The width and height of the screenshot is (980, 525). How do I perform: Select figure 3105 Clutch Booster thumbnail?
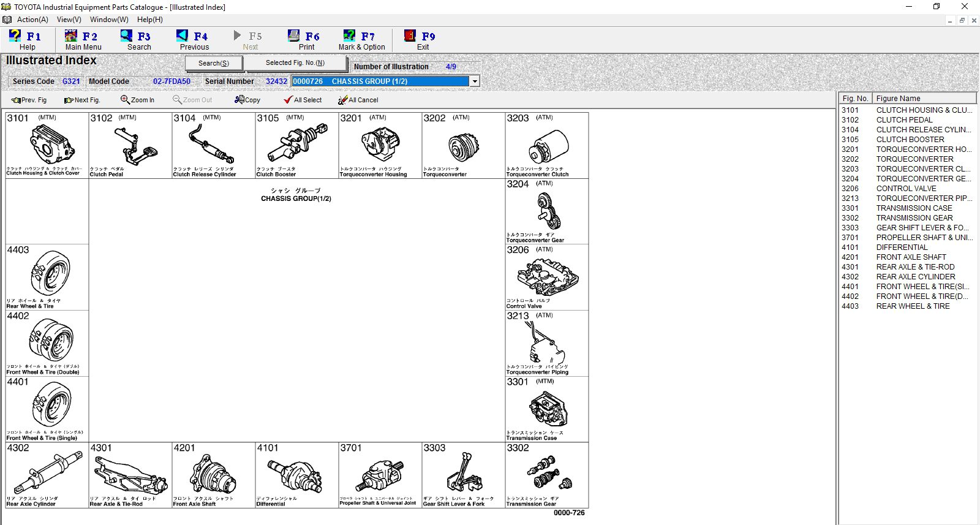[x=297, y=145]
